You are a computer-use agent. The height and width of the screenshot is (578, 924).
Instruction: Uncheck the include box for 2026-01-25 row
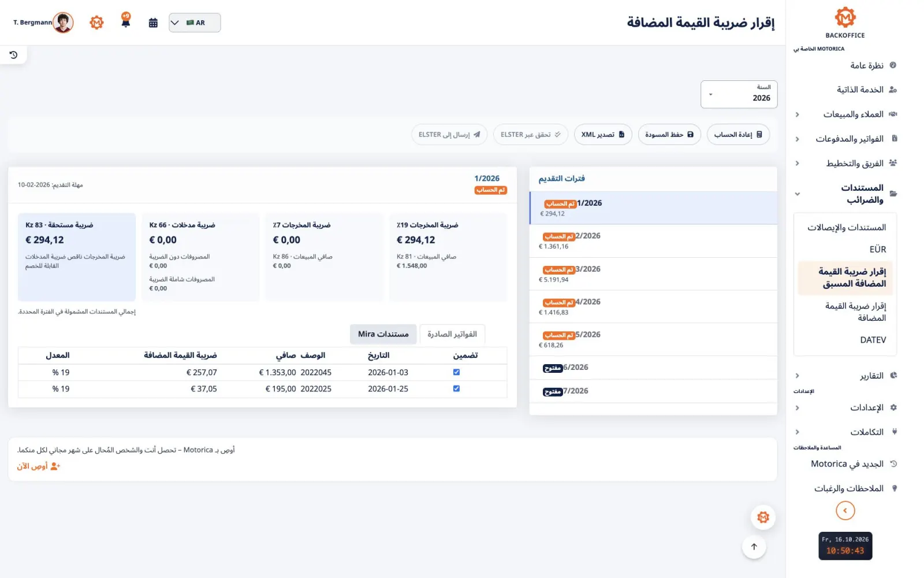[x=456, y=388]
